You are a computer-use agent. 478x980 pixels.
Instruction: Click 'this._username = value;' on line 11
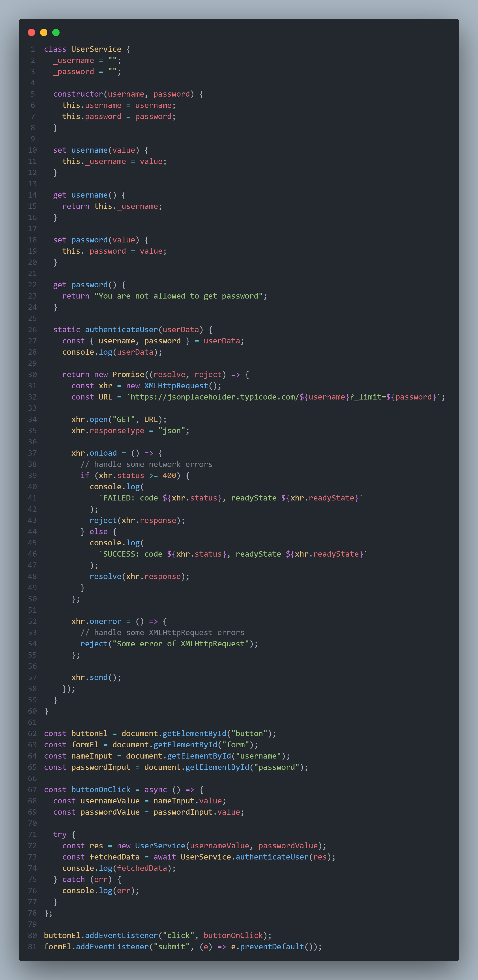[x=114, y=161]
